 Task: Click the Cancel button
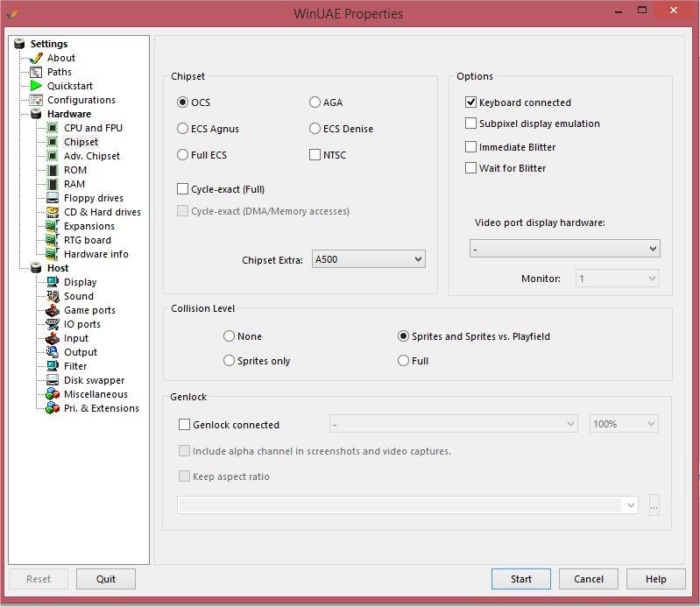(589, 579)
